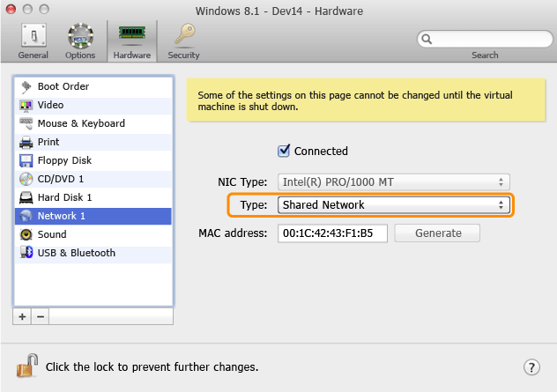Select Mouse & Keyboard item

93,123
